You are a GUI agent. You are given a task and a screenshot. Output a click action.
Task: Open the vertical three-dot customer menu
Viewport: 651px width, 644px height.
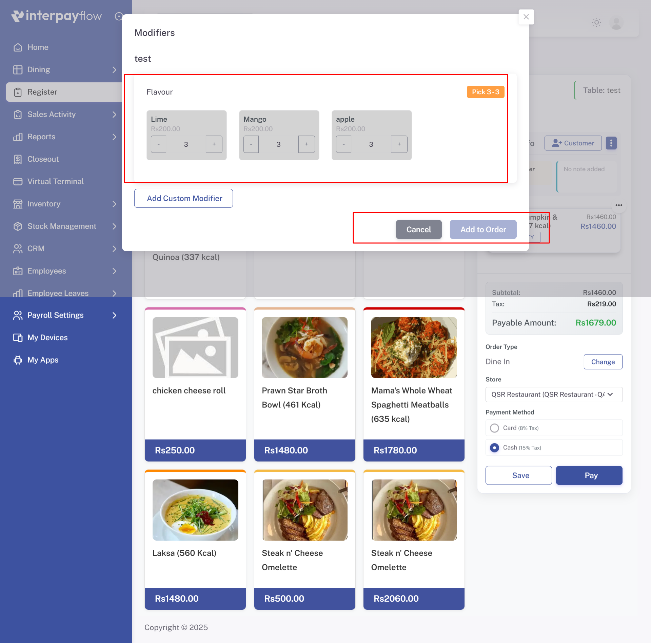pyautogui.click(x=611, y=143)
